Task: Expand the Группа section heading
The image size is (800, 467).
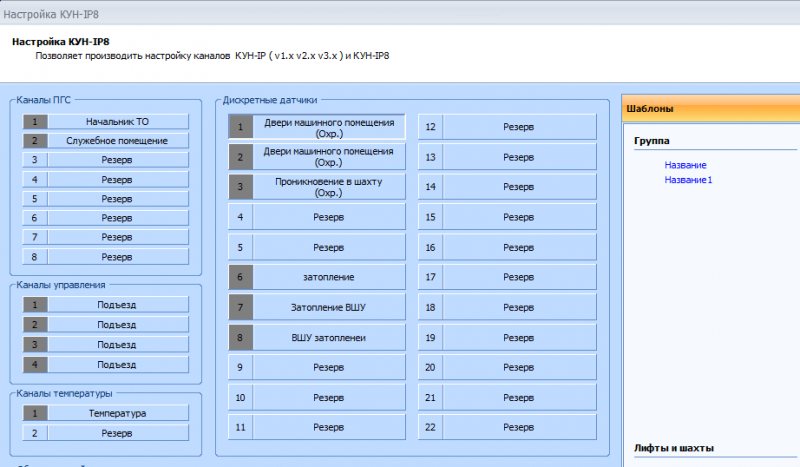Action: [652, 141]
